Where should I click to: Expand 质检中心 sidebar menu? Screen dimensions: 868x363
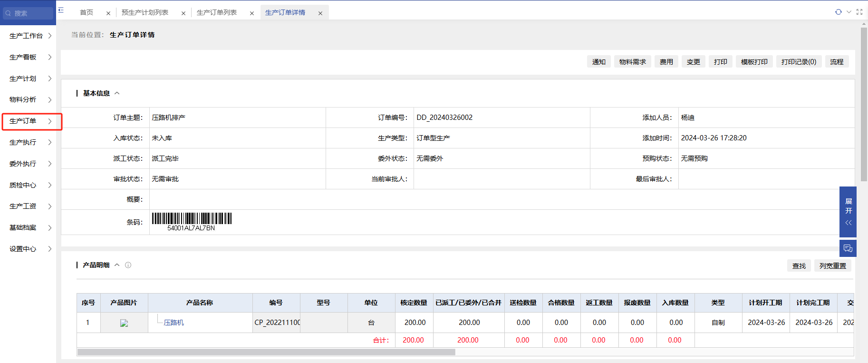pyautogui.click(x=28, y=185)
